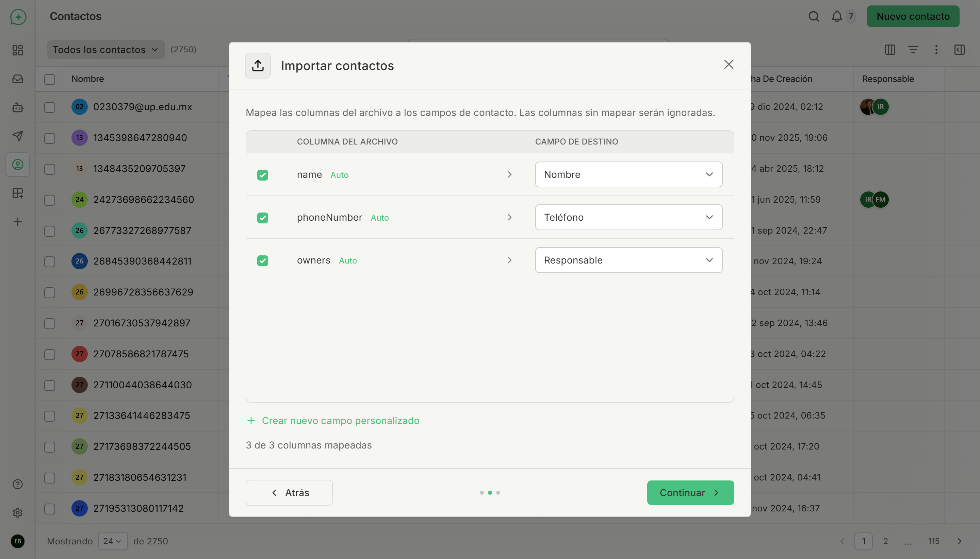Screen dimensions: 980x559
Task: Uncheck the name column checkbox
Action: click(263, 175)
